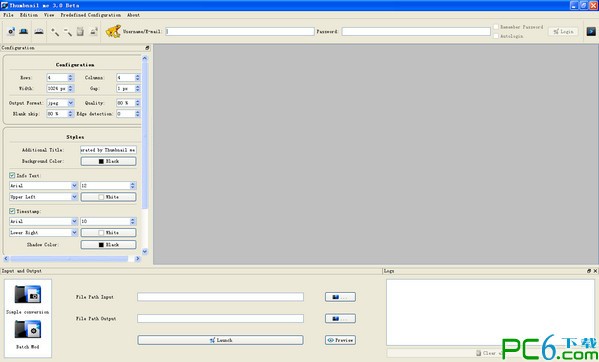Toggle the Timestamp checkbox
Screen dimensions: 599x362
(x=12, y=211)
